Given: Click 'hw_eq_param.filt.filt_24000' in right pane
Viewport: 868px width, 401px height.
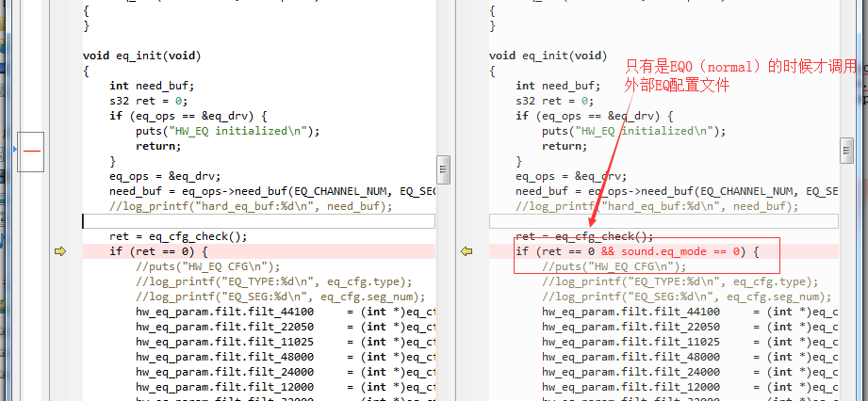Looking at the screenshot, I should (631, 372).
